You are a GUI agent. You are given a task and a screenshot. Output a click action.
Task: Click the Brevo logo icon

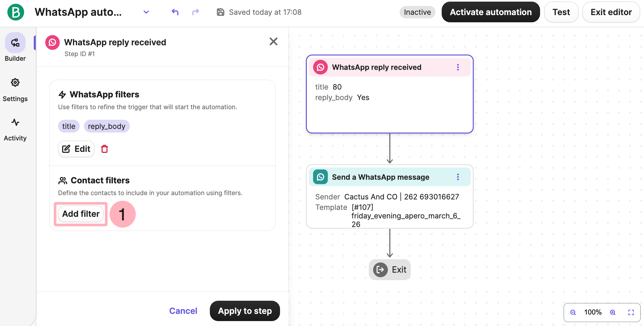tap(15, 12)
